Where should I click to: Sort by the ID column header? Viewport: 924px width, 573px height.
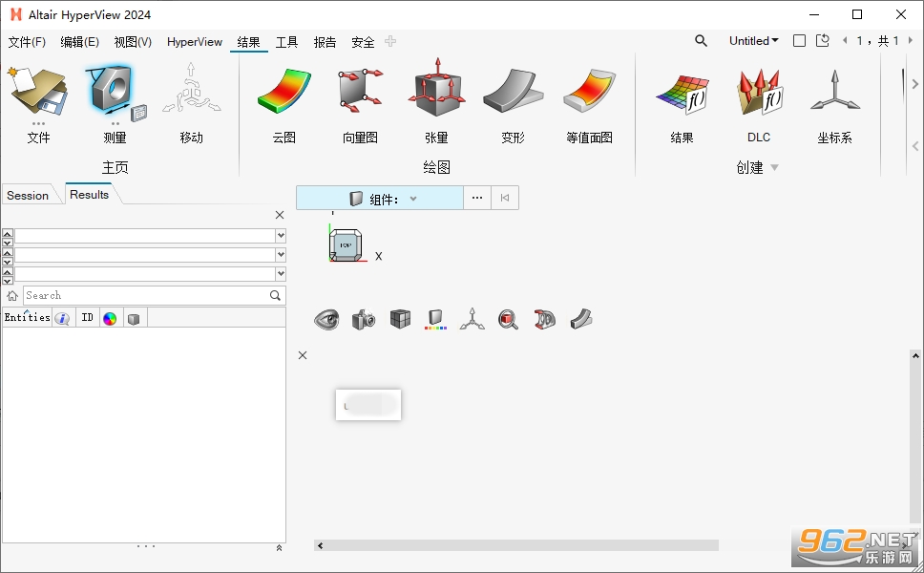[x=87, y=317]
